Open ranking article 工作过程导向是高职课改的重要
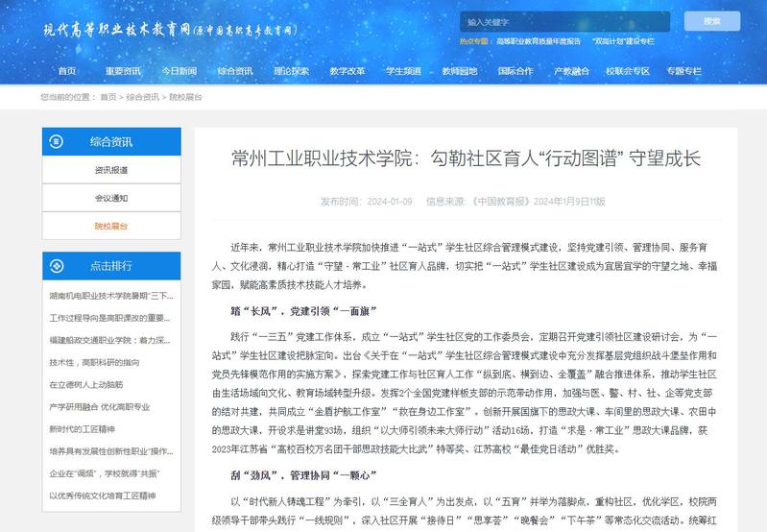 [109, 318]
